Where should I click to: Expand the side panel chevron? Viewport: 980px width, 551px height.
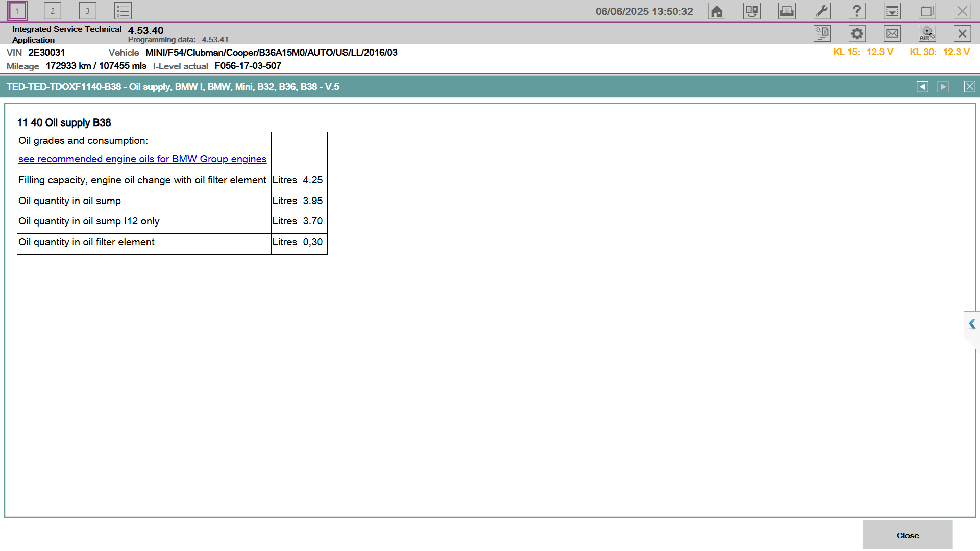click(x=972, y=324)
